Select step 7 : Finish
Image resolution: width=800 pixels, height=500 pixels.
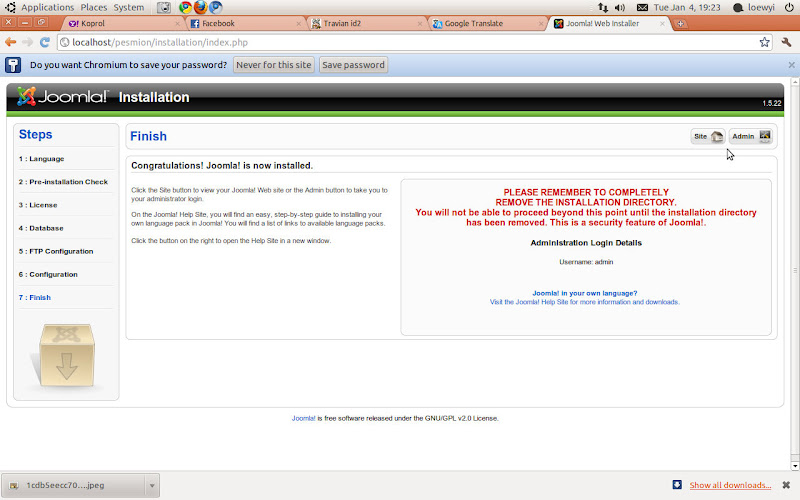(35, 297)
